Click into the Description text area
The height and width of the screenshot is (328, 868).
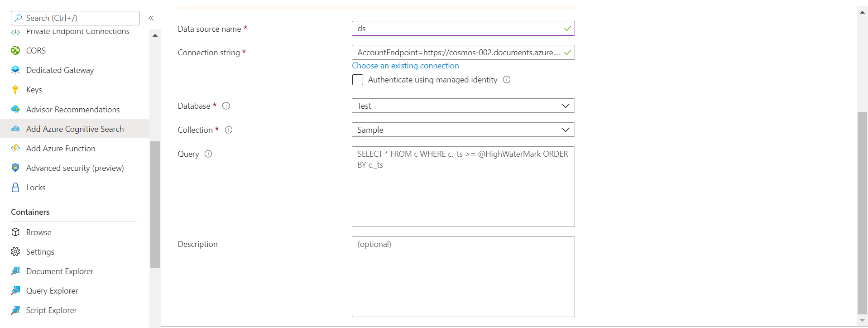coord(463,276)
